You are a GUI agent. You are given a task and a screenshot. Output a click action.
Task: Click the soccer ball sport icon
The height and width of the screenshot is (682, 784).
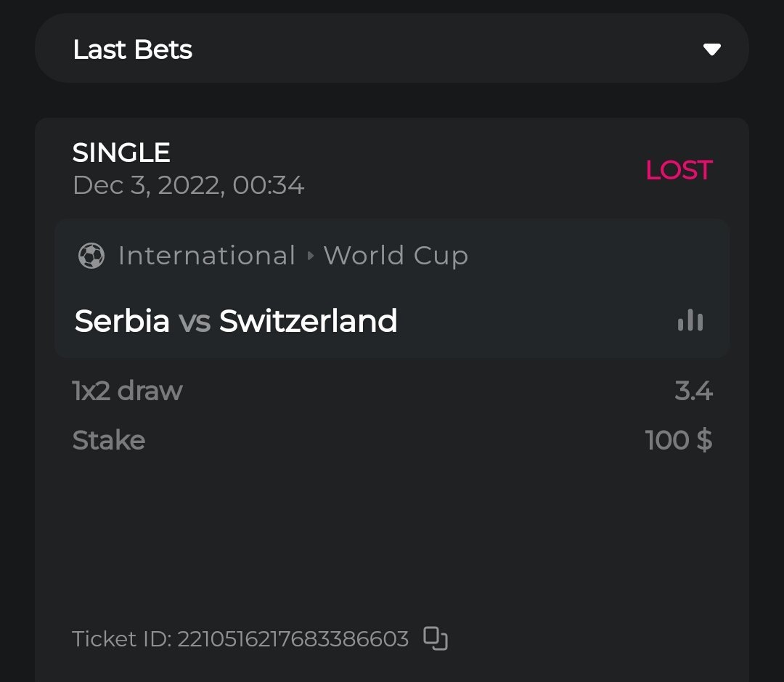click(91, 256)
